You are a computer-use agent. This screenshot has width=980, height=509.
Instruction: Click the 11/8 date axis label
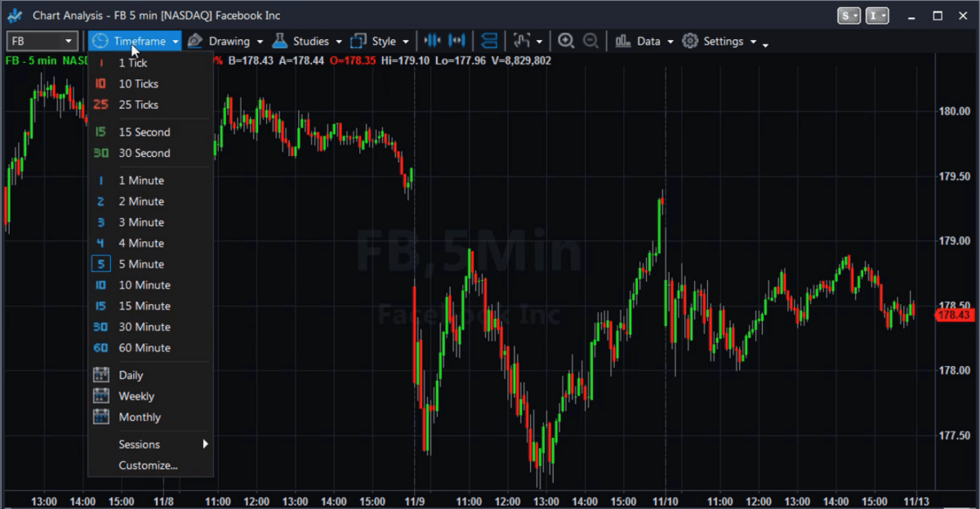coord(163,501)
